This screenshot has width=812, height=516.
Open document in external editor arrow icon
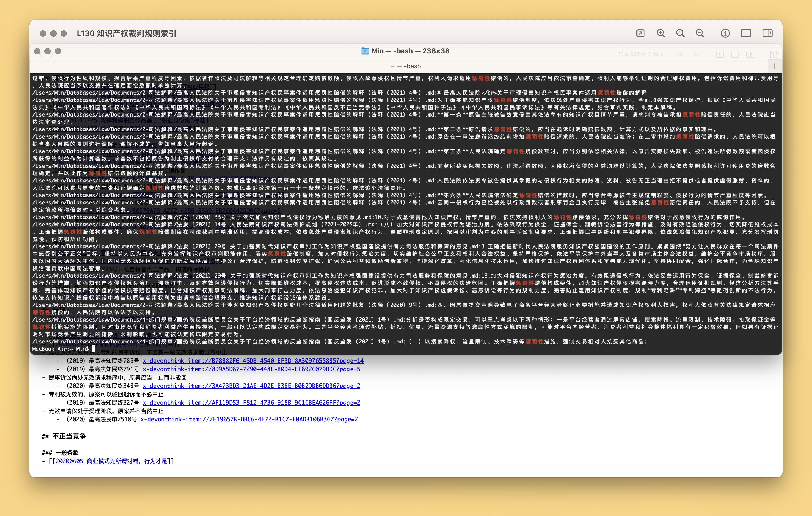[x=640, y=33]
